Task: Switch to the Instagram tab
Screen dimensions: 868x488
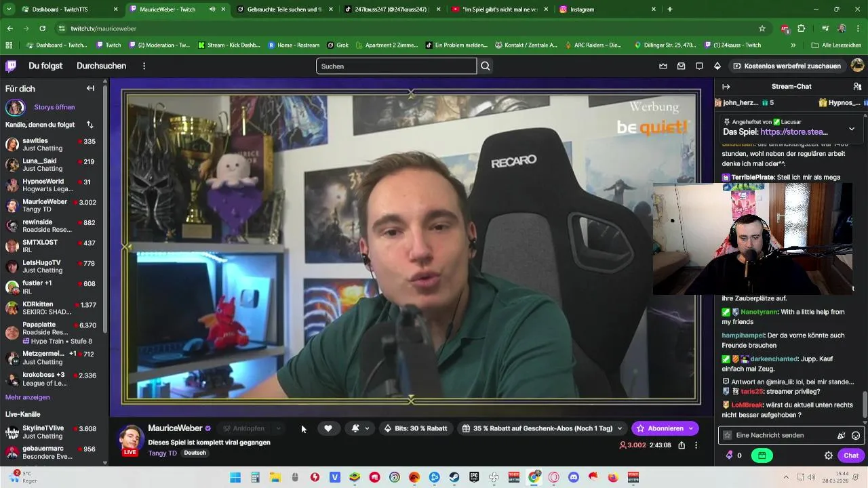Action: coord(607,9)
